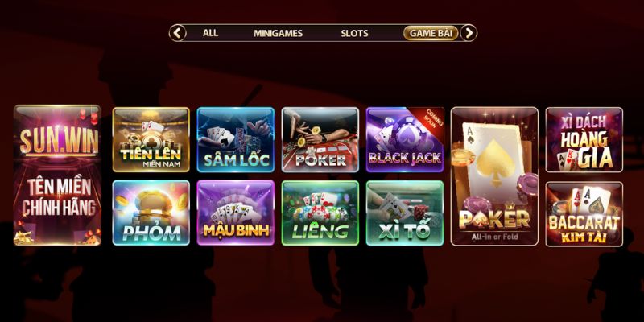
Task: Launch the Mậu Binh card game
Action: pyautogui.click(x=235, y=213)
